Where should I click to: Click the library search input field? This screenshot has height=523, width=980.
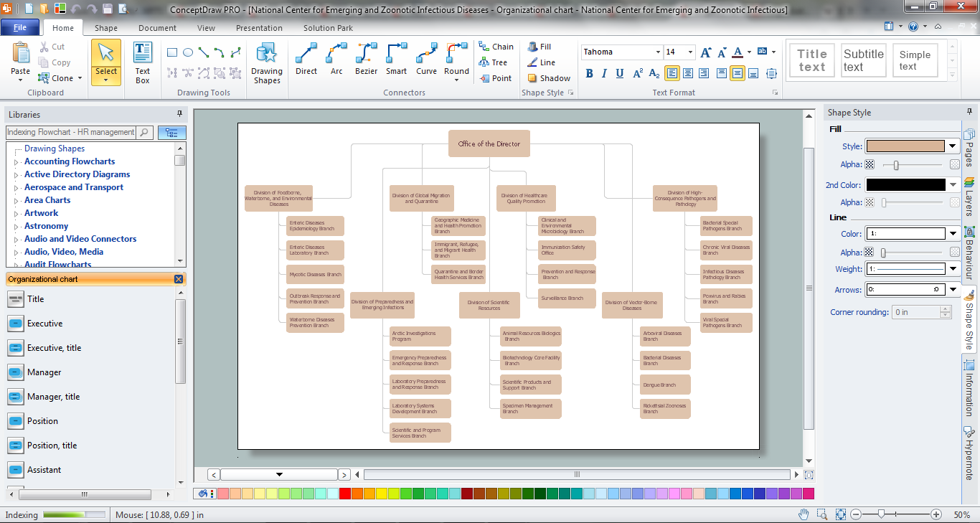70,132
